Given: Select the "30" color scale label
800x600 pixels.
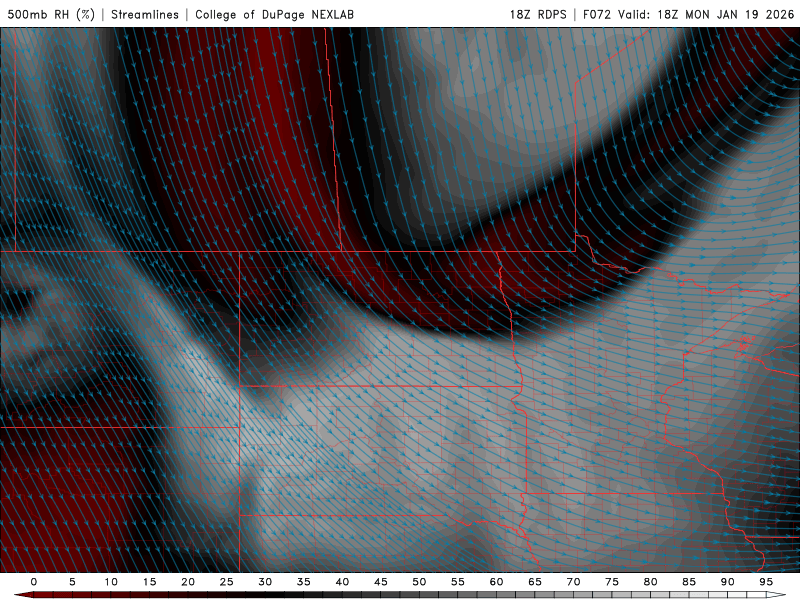Looking at the screenshot, I should click(265, 582).
